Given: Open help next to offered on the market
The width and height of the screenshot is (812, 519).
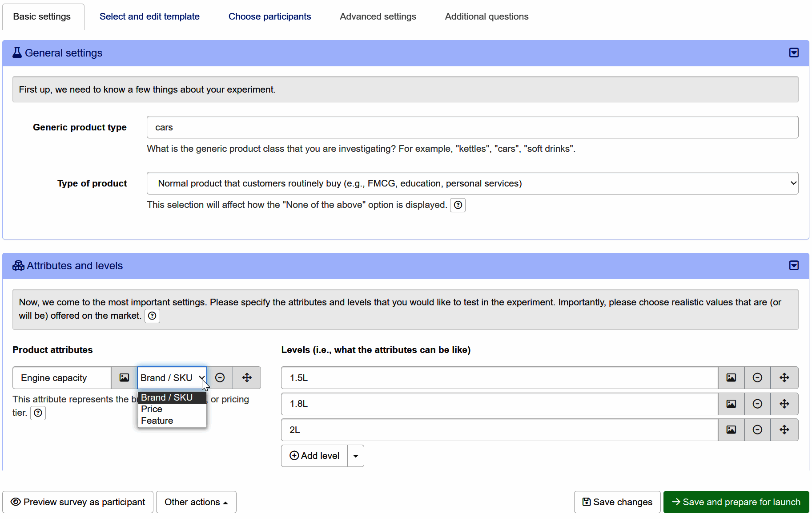Looking at the screenshot, I should [x=152, y=316].
